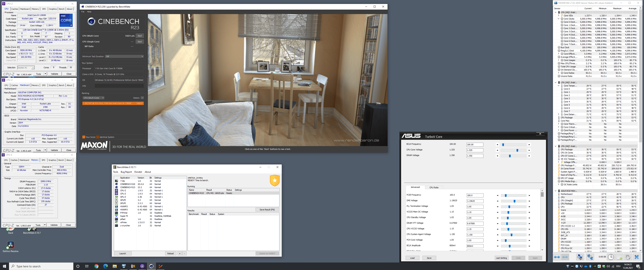Image resolution: width=644 pixels, height=270 pixels.
Task: Open DaVinci Resolve desktop shortcut
Action: click(10, 246)
